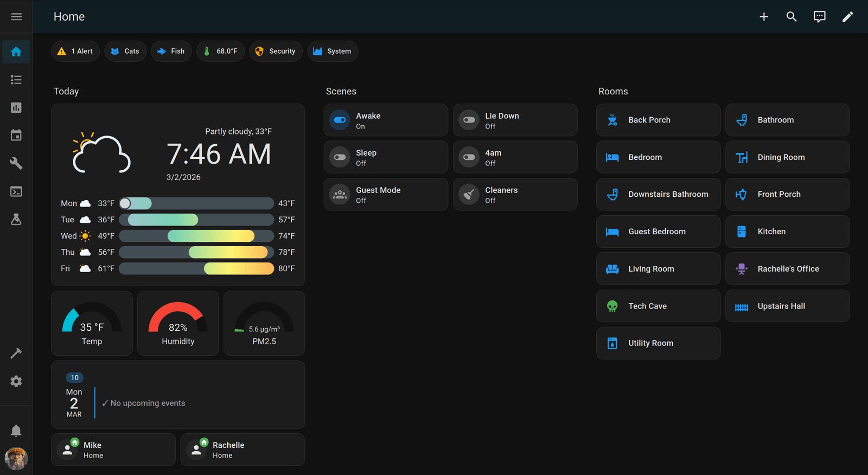
Task: Click the pencil edit dashboard icon
Action: [847, 17]
